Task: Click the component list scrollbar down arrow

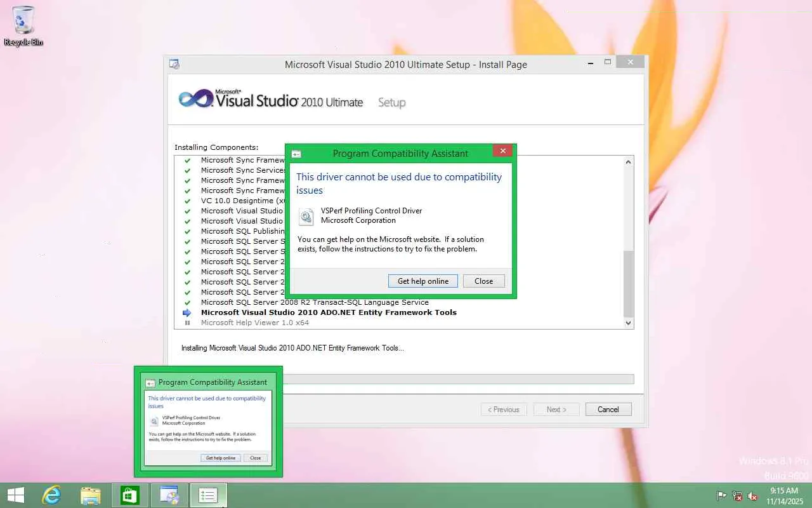Action: point(629,323)
